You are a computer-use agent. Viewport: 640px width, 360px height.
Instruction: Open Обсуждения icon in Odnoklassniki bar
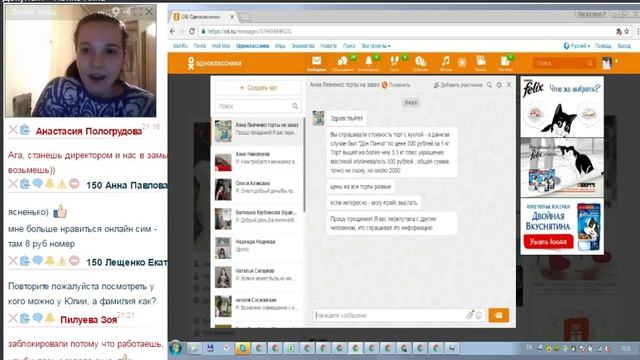click(342, 62)
